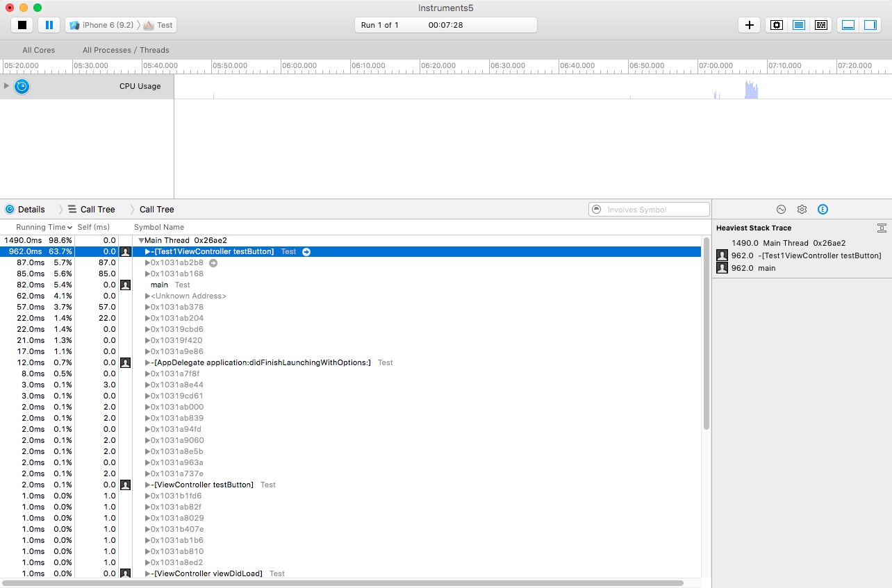This screenshot has height=588, width=892.
Task: Select the Instruments strategy list icon
Action: (799, 25)
